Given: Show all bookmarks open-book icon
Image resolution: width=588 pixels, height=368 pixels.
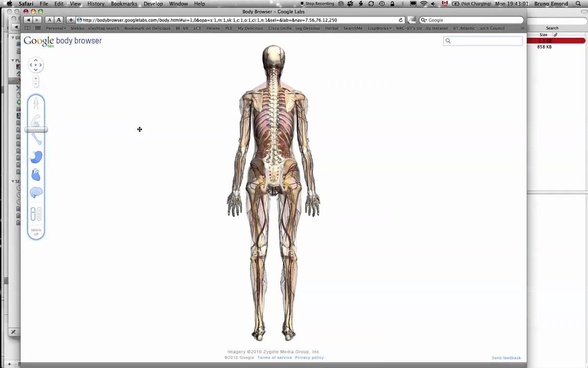Looking at the screenshot, I should point(28,28).
